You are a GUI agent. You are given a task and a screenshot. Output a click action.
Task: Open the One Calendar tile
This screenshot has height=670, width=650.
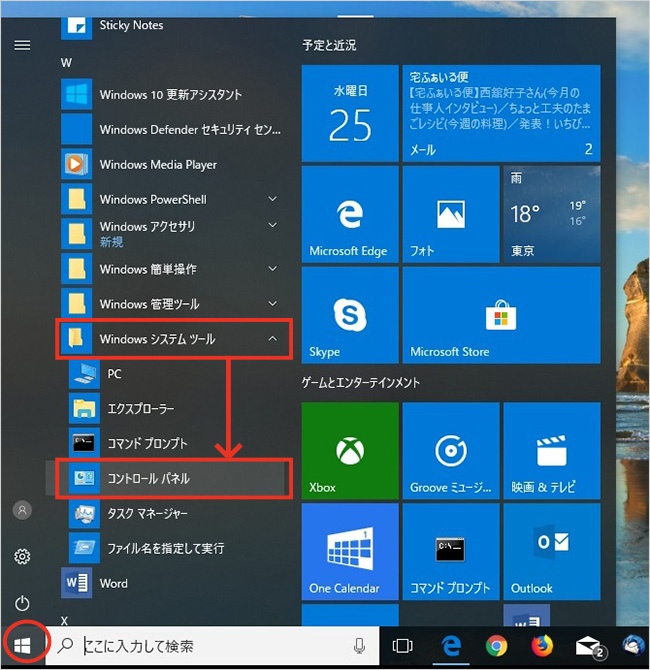(x=350, y=552)
